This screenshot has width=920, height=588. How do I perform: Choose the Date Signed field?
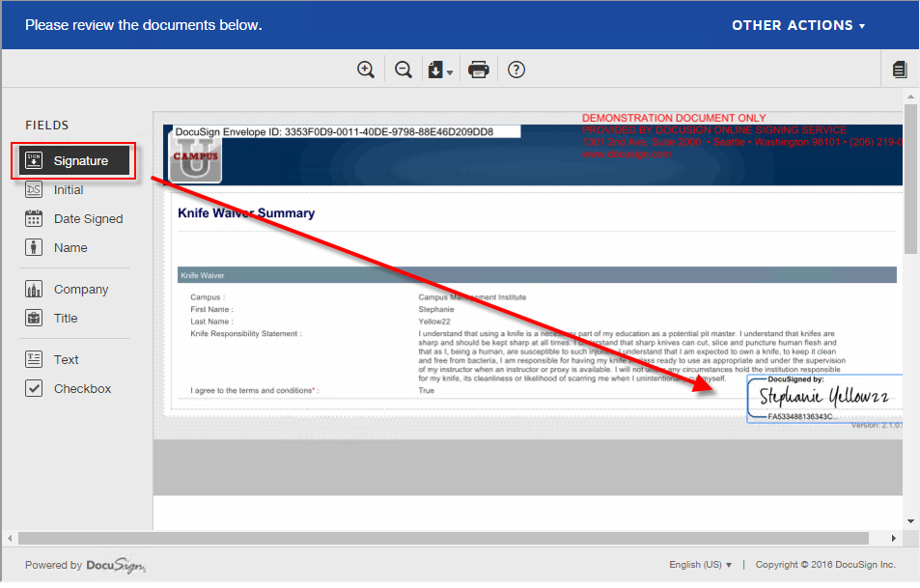coord(88,218)
